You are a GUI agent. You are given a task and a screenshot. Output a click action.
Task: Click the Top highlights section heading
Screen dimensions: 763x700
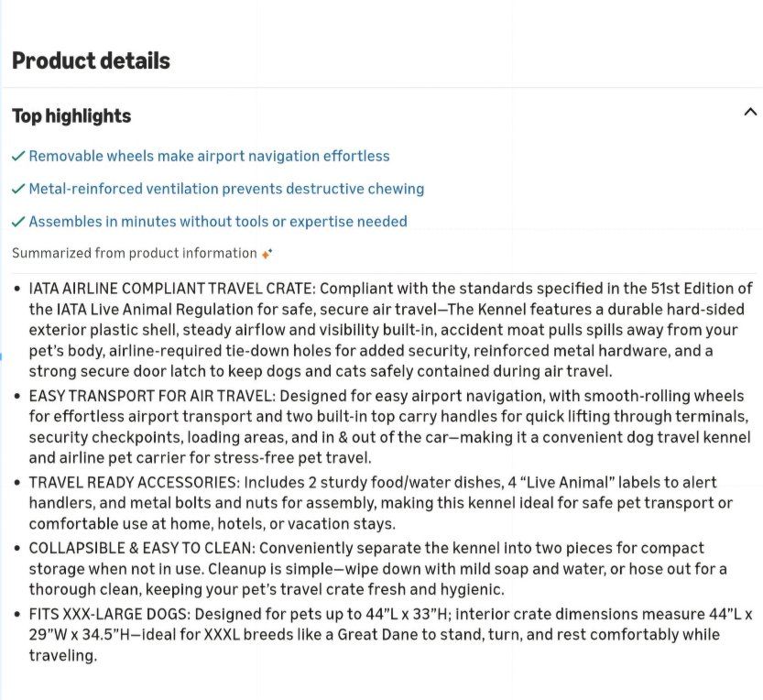click(x=71, y=115)
